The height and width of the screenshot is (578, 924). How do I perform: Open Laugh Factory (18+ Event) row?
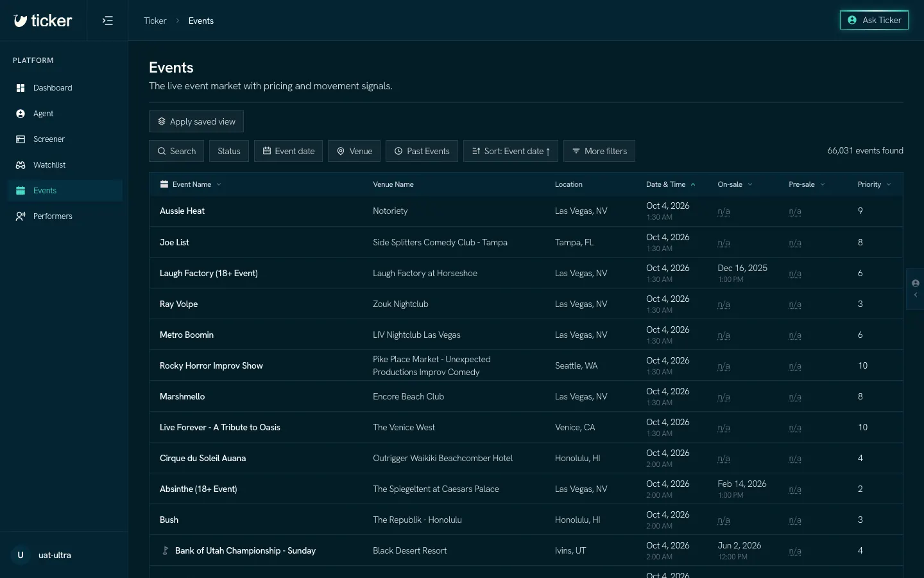[526, 273]
